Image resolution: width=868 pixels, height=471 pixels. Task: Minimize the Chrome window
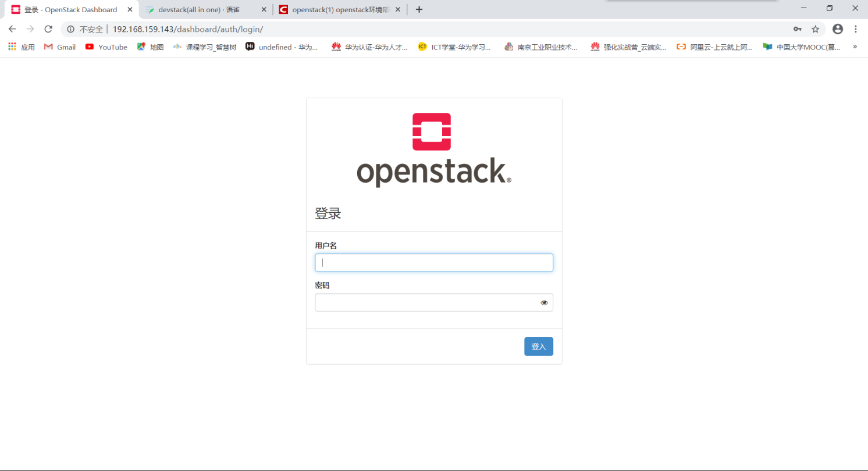pos(803,8)
